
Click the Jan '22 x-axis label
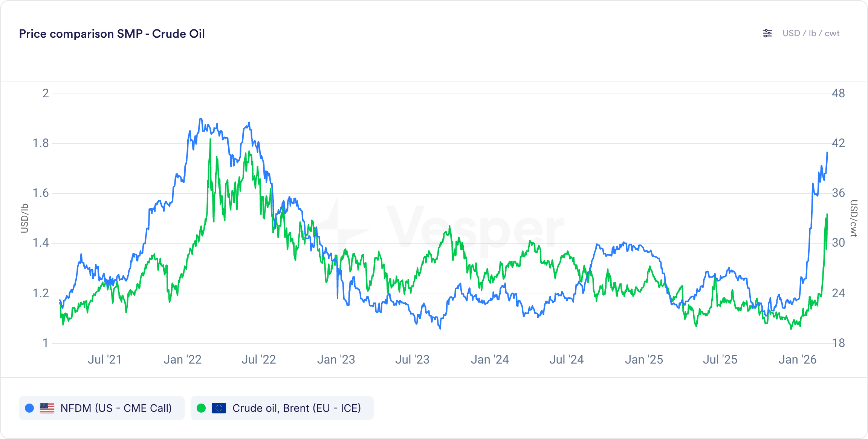[x=183, y=359]
